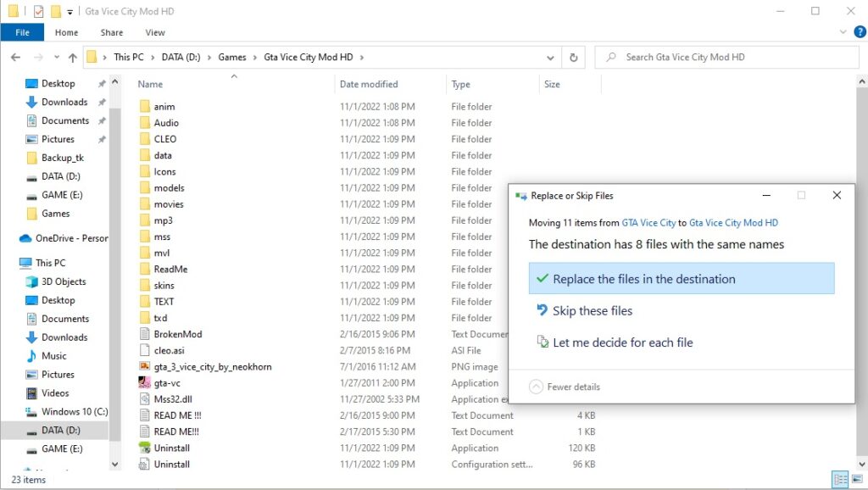Click the models folder icon
Viewport: 868px width, 490px height.
[144, 187]
